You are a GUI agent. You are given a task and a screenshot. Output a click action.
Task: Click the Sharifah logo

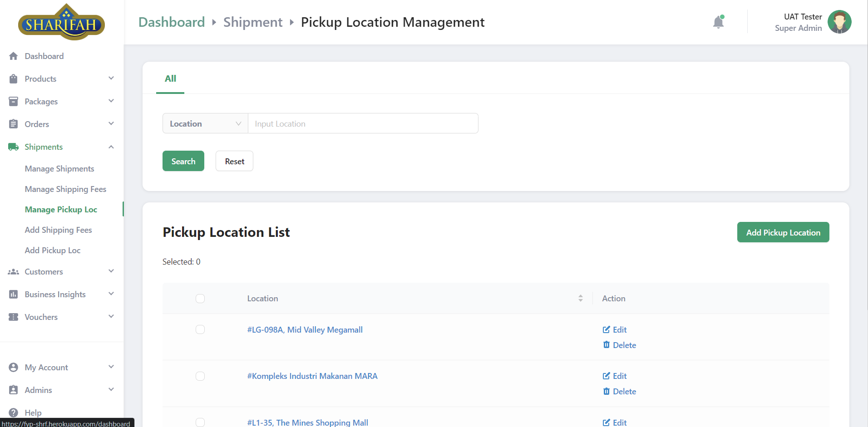(61, 23)
